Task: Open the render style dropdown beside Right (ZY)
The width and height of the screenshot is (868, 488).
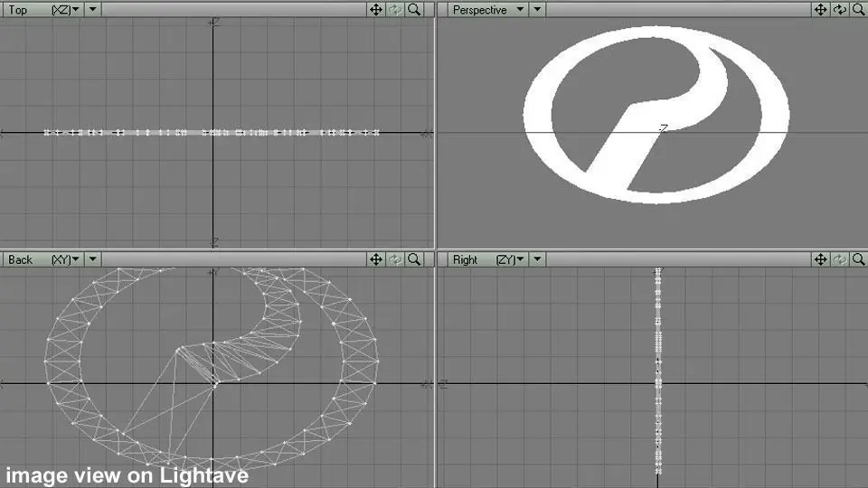Action: pyautogui.click(x=537, y=259)
